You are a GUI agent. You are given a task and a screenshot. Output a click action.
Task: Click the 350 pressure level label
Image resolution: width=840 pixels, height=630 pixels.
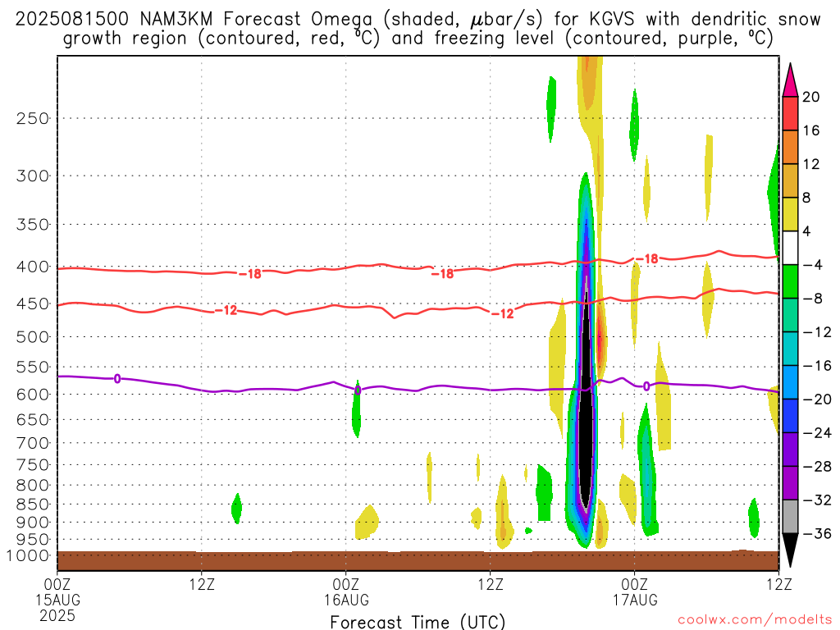click(x=33, y=225)
